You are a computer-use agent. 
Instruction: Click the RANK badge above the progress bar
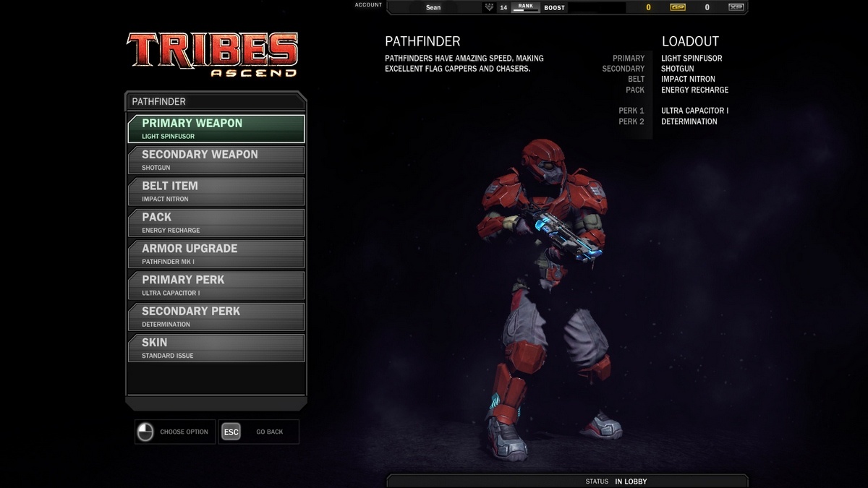click(x=525, y=6)
